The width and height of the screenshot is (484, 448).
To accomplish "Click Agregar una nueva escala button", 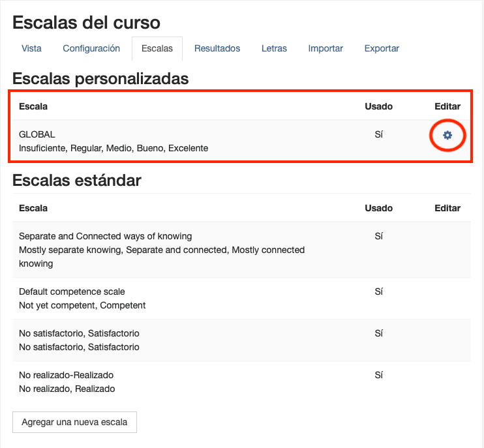I will coord(74,422).
